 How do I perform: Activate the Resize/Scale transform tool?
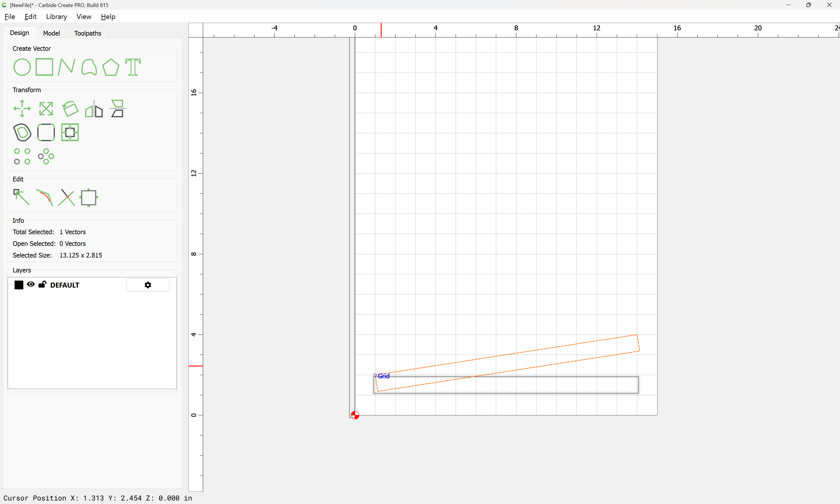point(46,109)
